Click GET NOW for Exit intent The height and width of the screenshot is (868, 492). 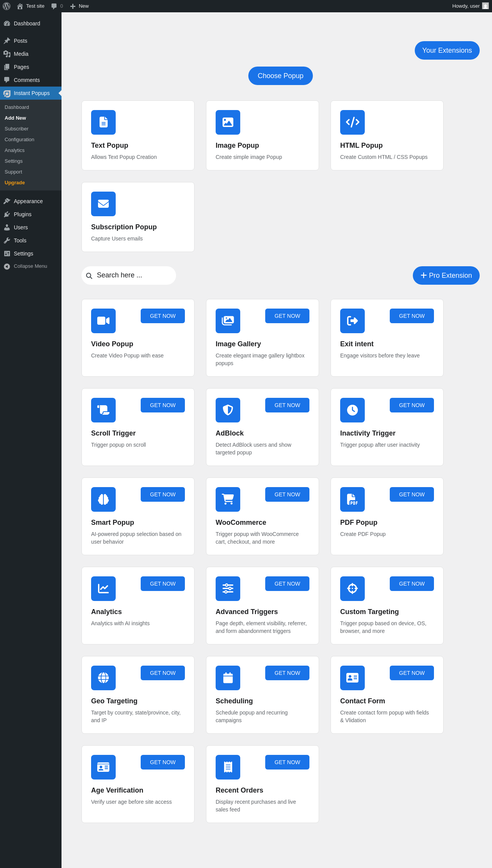(412, 316)
